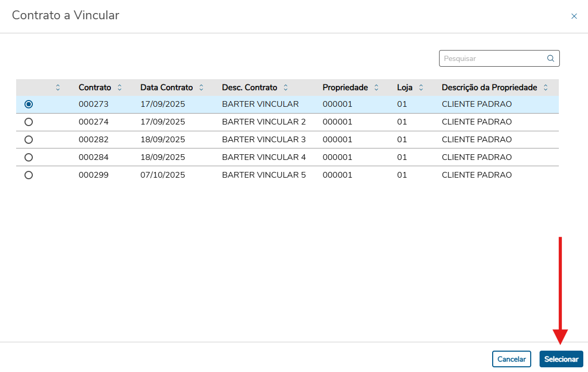Click Propriedade 000001 in row 000282

[x=337, y=140]
